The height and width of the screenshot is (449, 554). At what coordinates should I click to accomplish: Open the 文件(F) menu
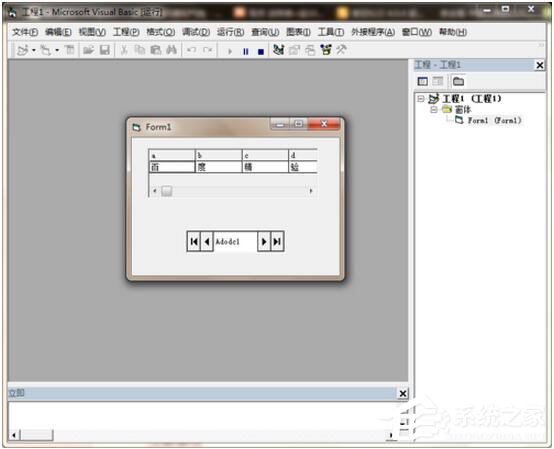click(x=25, y=32)
